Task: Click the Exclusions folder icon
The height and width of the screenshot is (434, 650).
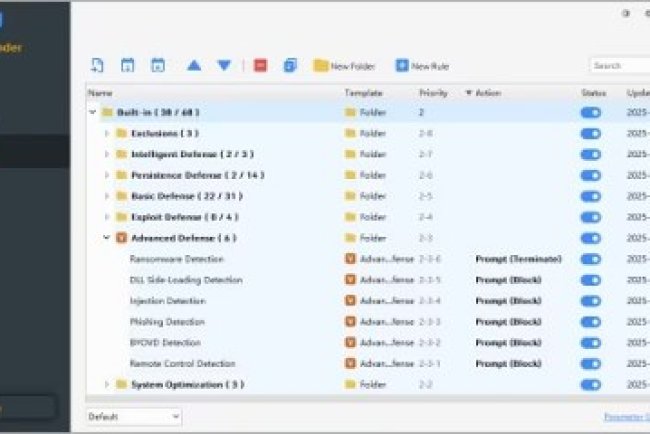Action: click(x=121, y=133)
